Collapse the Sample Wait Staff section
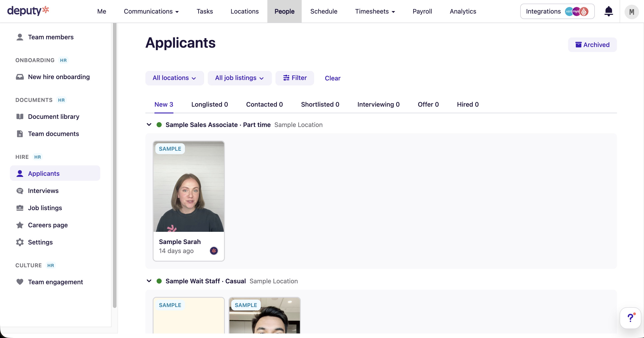The width and height of the screenshot is (644, 338). [149, 281]
